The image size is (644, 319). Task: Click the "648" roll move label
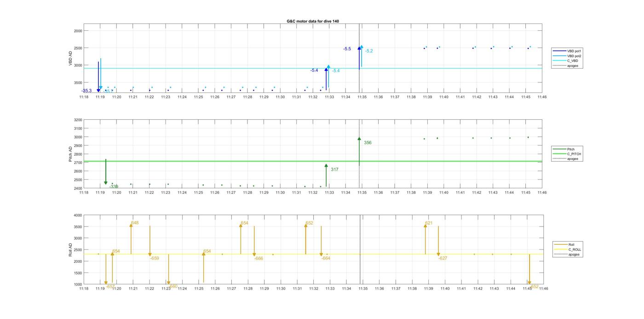click(135, 223)
